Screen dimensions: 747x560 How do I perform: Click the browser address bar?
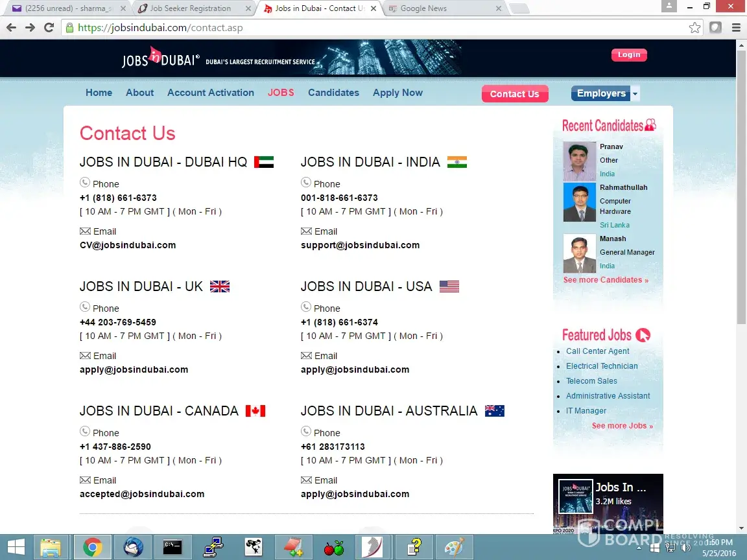(381, 28)
